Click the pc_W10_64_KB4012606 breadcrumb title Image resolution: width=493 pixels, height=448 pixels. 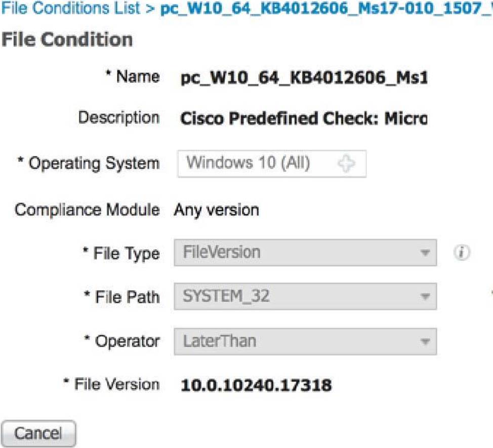coord(324,9)
